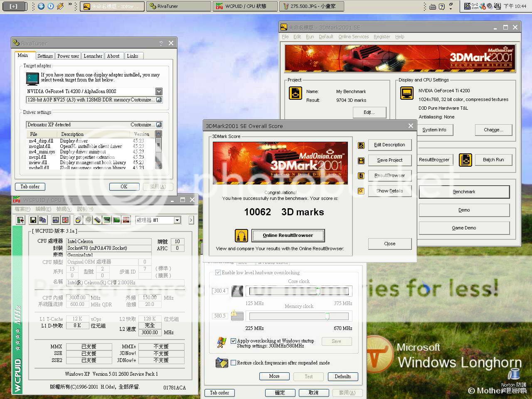Open the processor #1 selector dropdown in WCPUID
The image size is (532, 399).
point(177,220)
